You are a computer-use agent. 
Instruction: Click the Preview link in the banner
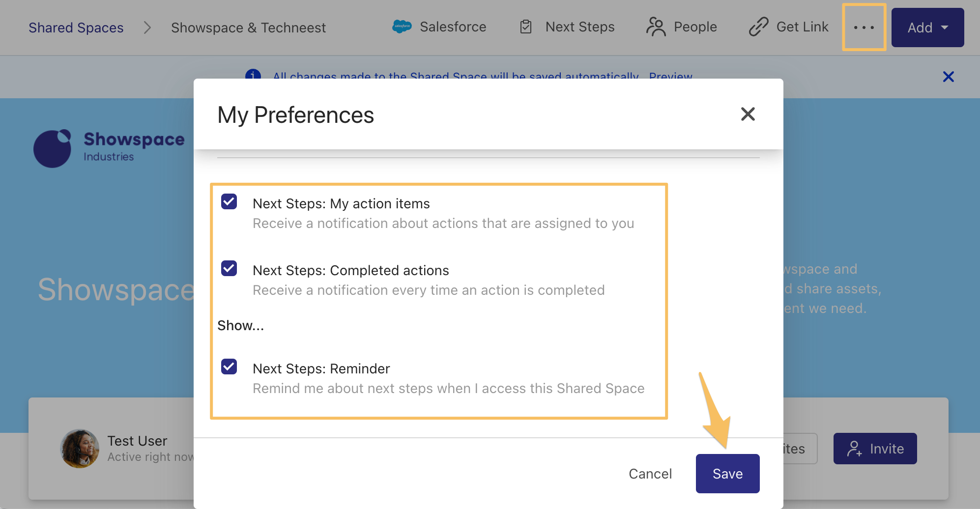click(x=670, y=76)
